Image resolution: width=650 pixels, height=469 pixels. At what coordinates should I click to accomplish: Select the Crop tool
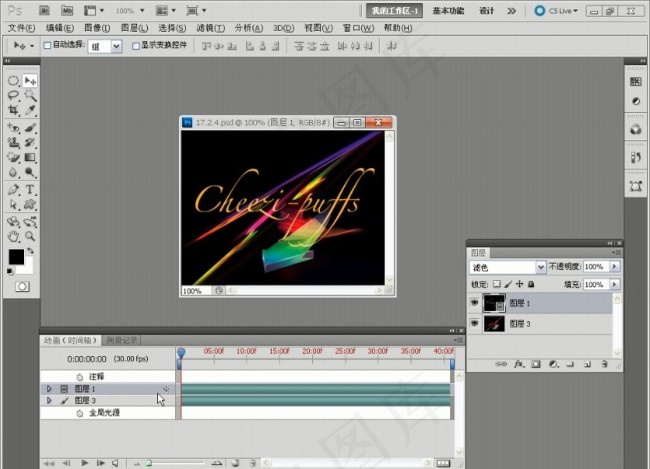13,110
